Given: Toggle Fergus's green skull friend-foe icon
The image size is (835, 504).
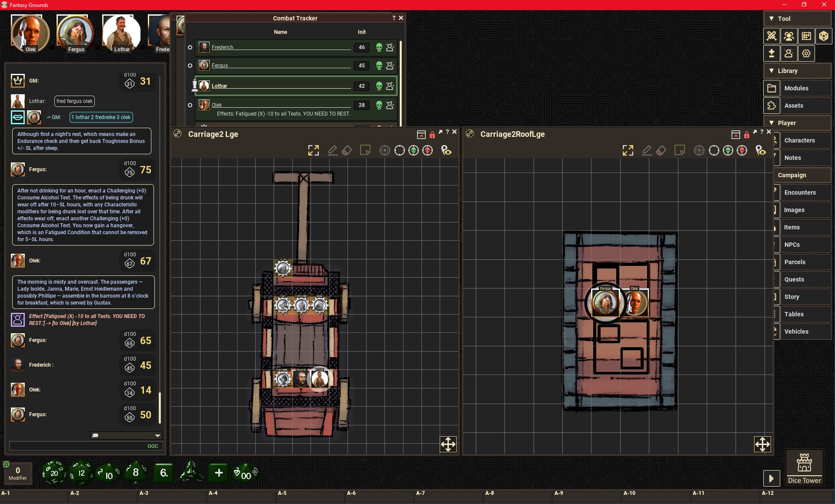Looking at the screenshot, I should [x=379, y=66].
